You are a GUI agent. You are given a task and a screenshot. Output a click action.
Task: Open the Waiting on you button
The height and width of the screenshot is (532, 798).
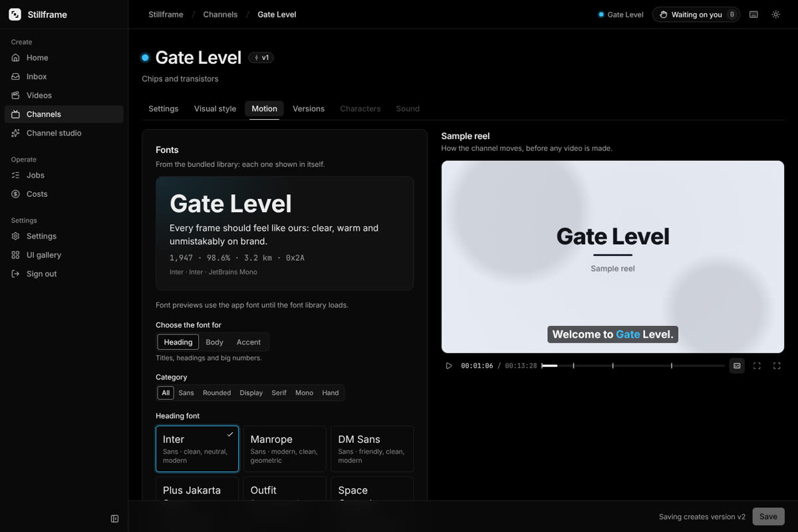(696, 15)
